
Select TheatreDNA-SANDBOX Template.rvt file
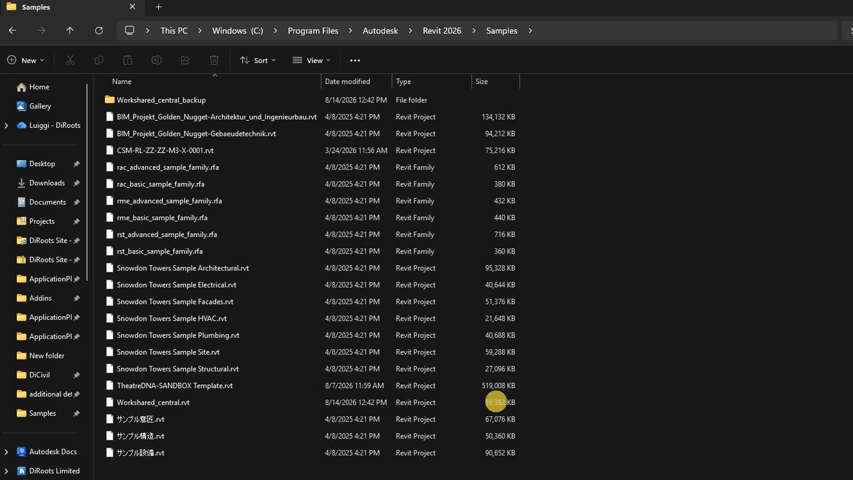pyautogui.click(x=175, y=386)
